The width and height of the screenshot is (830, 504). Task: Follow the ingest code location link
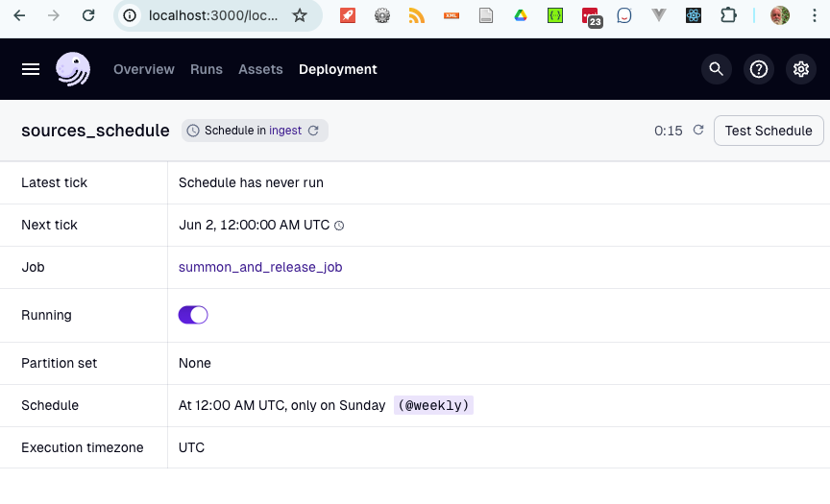click(x=285, y=131)
